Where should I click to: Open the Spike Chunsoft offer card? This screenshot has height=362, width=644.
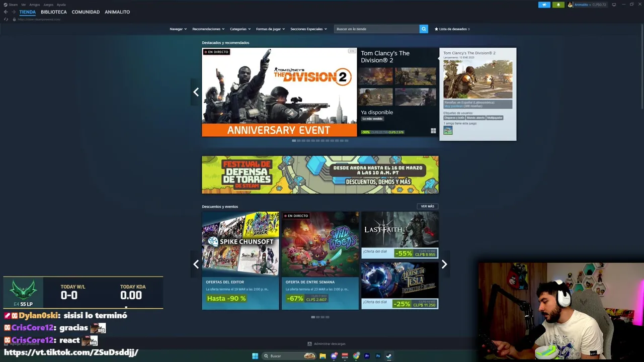point(240,260)
